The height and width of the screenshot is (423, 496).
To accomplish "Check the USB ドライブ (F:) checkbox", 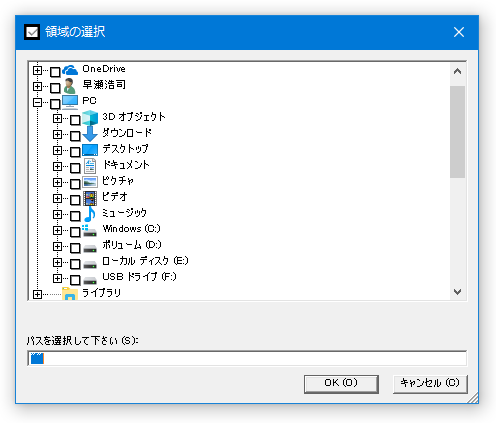I will 75,280.
